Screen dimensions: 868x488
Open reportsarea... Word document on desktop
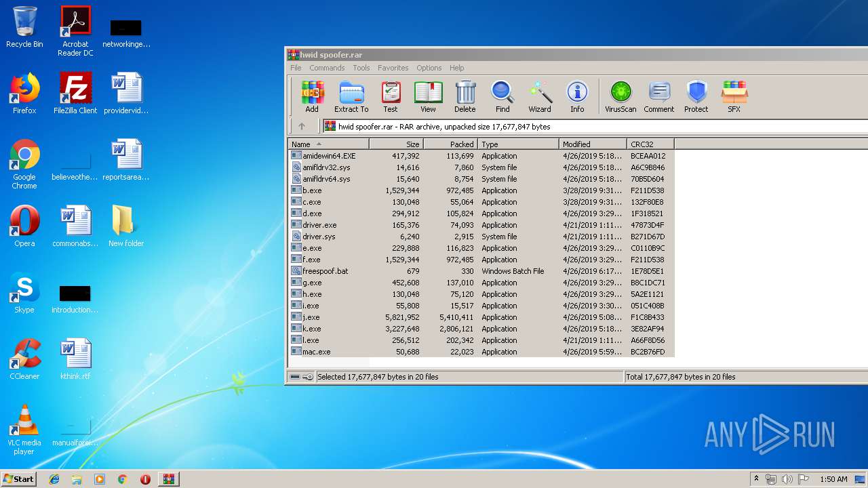[x=126, y=160]
